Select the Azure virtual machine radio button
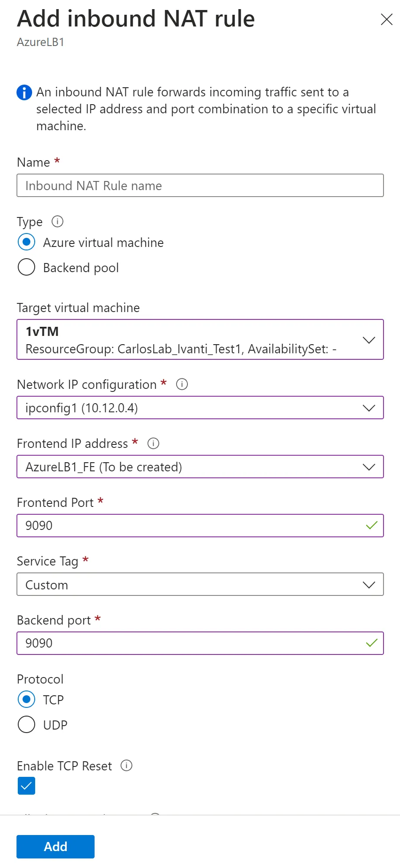Image resolution: width=400 pixels, height=868 pixels. coord(26,242)
